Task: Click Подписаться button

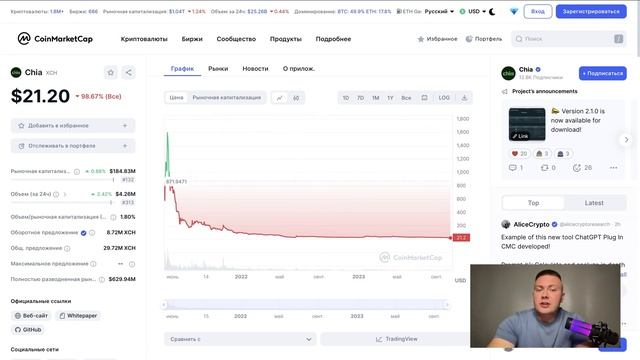Action: point(602,73)
